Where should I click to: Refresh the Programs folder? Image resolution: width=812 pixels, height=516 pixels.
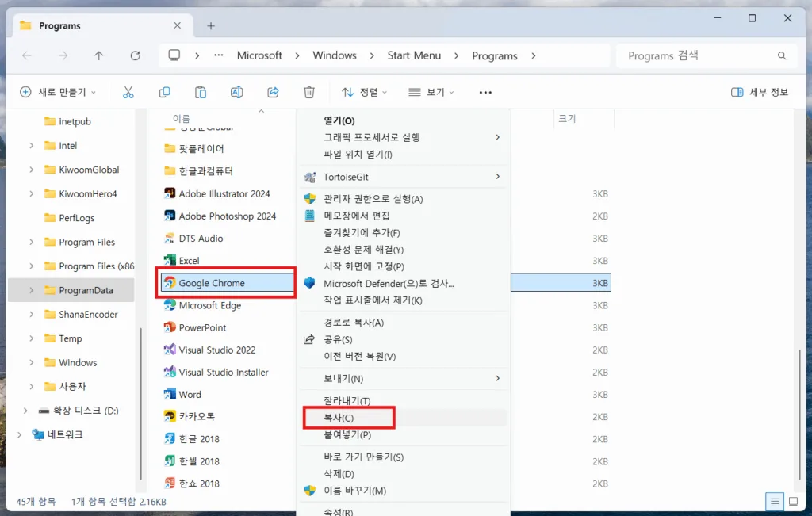click(135, 55)
